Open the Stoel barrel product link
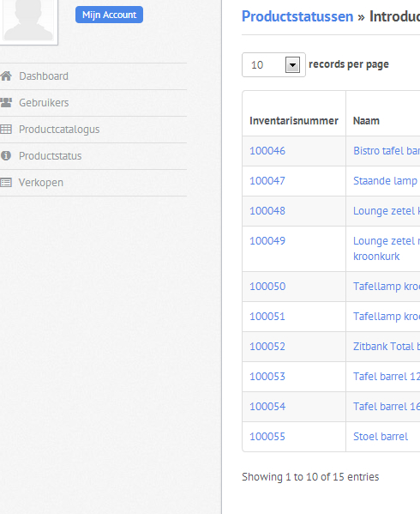The image size is (420, 514). [381, 437]
